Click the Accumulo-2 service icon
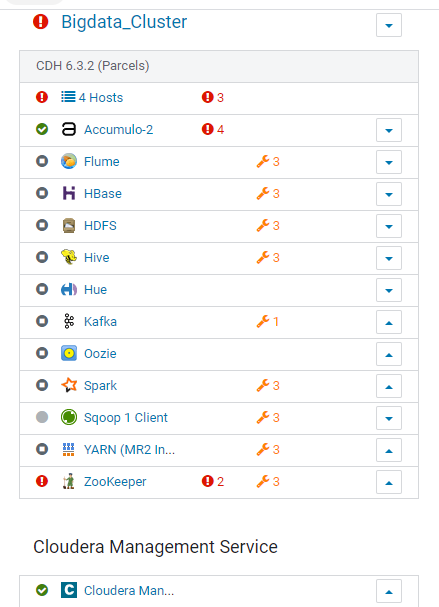Screen dimensions: 439x607 pyautogui.click(x=69, y=129)
